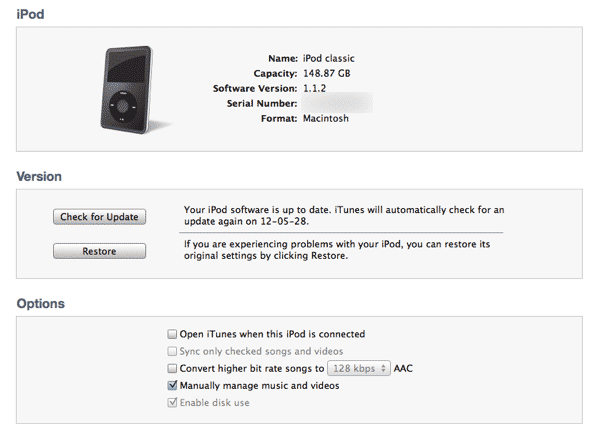The width and height of the screenshot is (600, 439).
Task: Click the software up to date message
Action: pos(344,215)
